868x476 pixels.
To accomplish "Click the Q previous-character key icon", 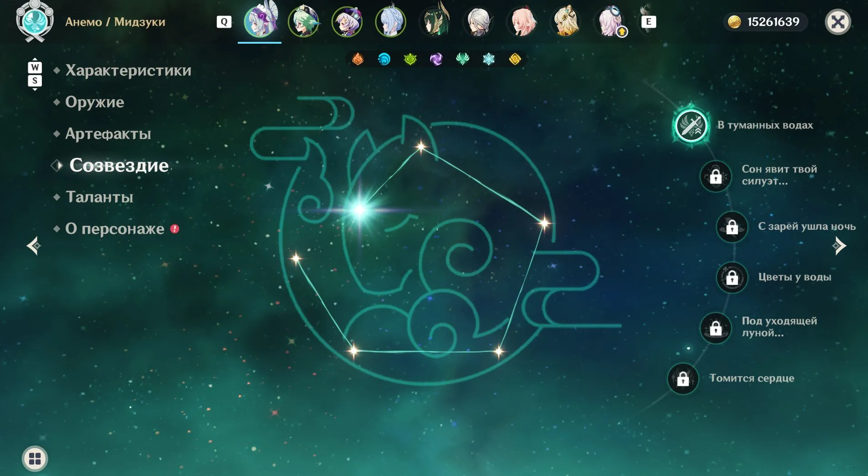I will (x=224, y=22).
